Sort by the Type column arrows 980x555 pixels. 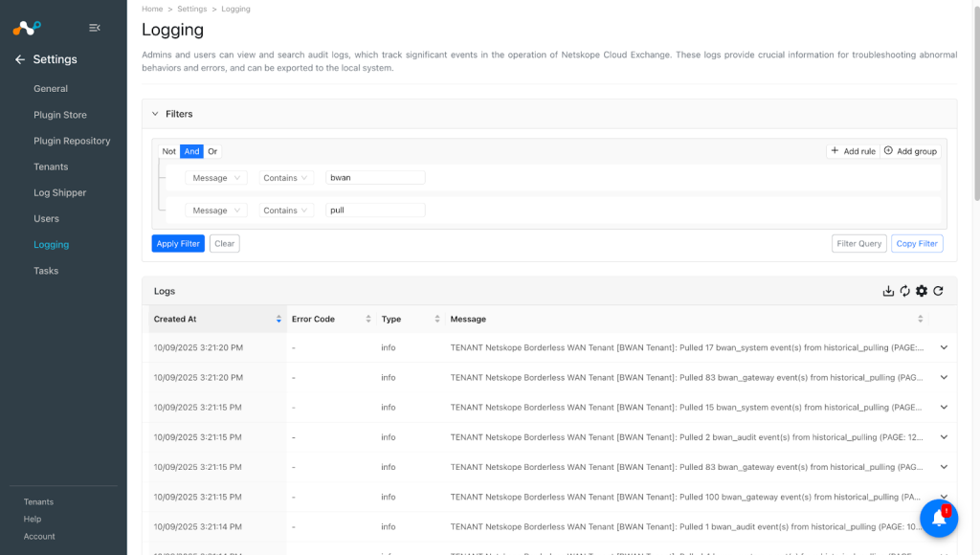436,319
